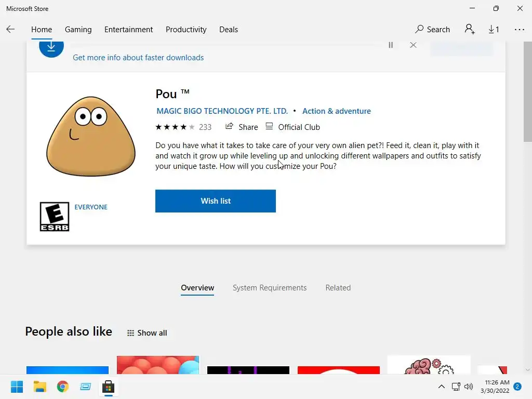Open the red bubbles app thumbnail
The width and height of the screenshot is (532, 399).
pyautogui.click(x=158, y=365)
